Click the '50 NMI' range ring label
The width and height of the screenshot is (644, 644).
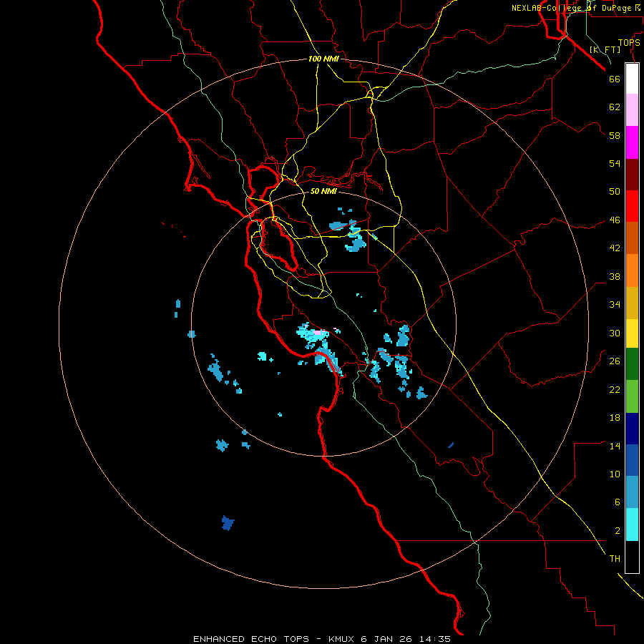tap(323, 191)
